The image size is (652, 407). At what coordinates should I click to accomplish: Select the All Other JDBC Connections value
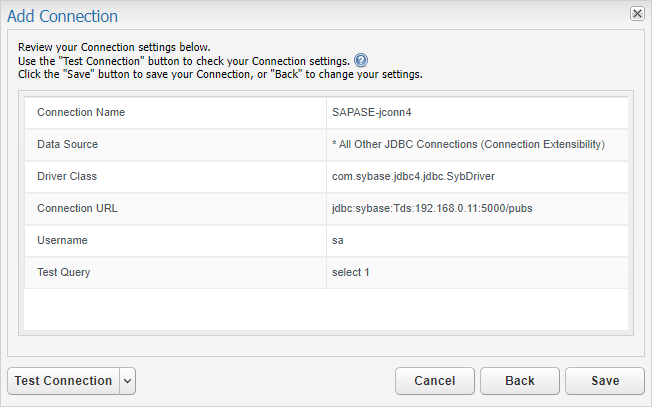pos(468,144)
